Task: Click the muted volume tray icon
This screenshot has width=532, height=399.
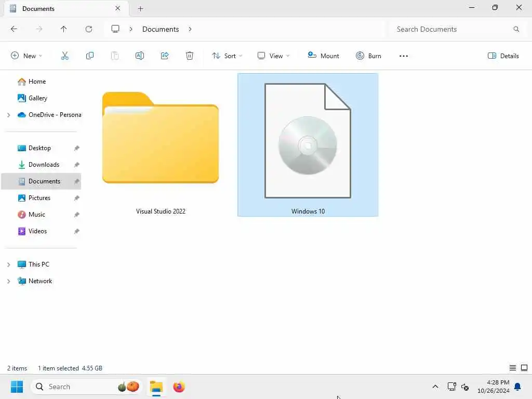Action: [x=465, y=387]
